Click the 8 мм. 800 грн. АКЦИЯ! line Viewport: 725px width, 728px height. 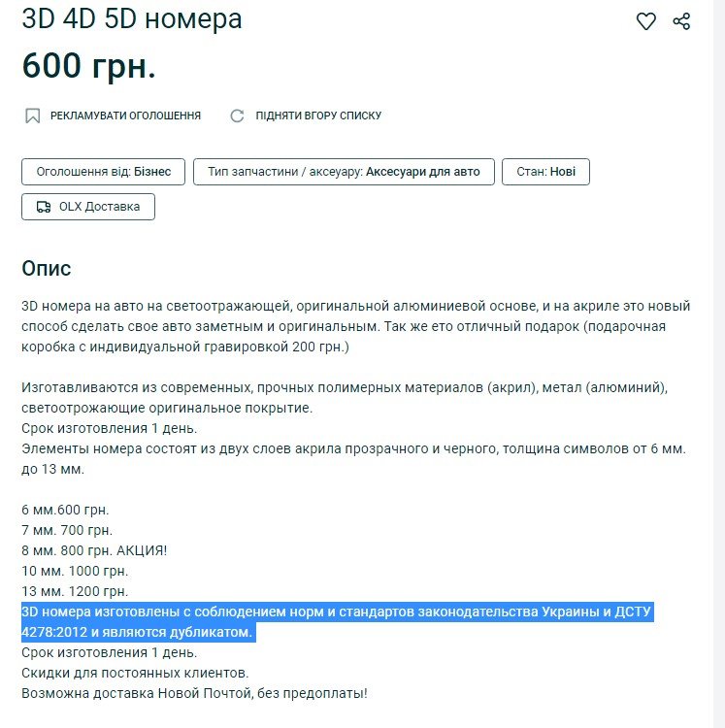pyautogui.click(x=94, y=550)
